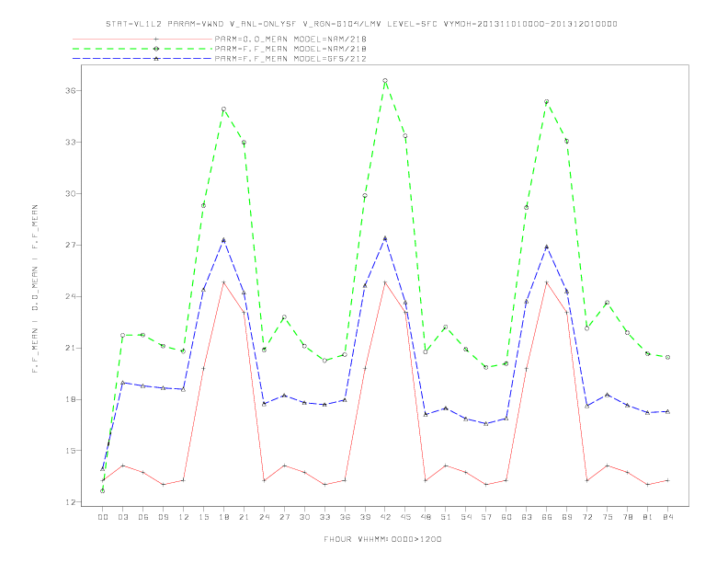Viewport: 728px width, 563px height.
Task: Click y-axis tick label 36
Action: (70, 90)
